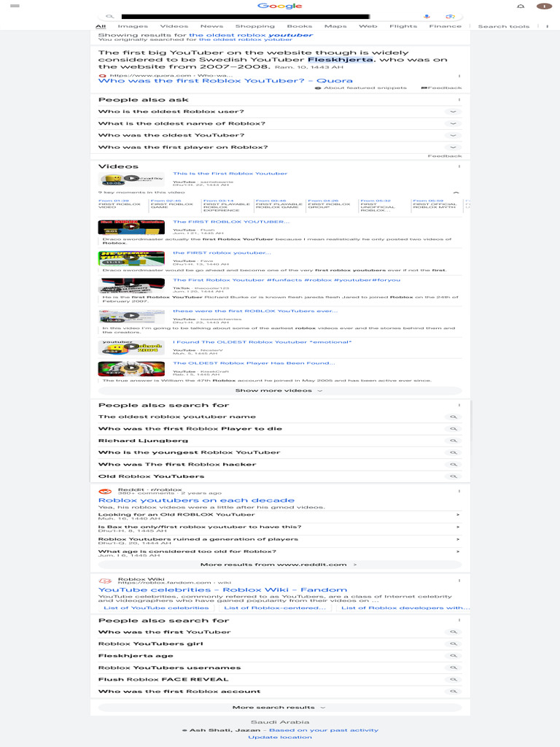Expand 'Who was the oldest YouTuber?'

(279, 135)
